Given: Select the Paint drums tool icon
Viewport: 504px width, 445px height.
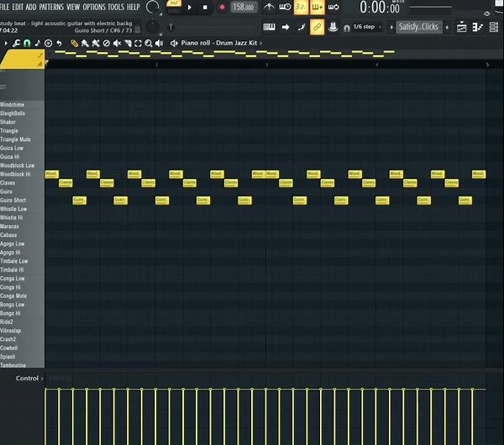Looking at the screenshot, I should point(96,43).
